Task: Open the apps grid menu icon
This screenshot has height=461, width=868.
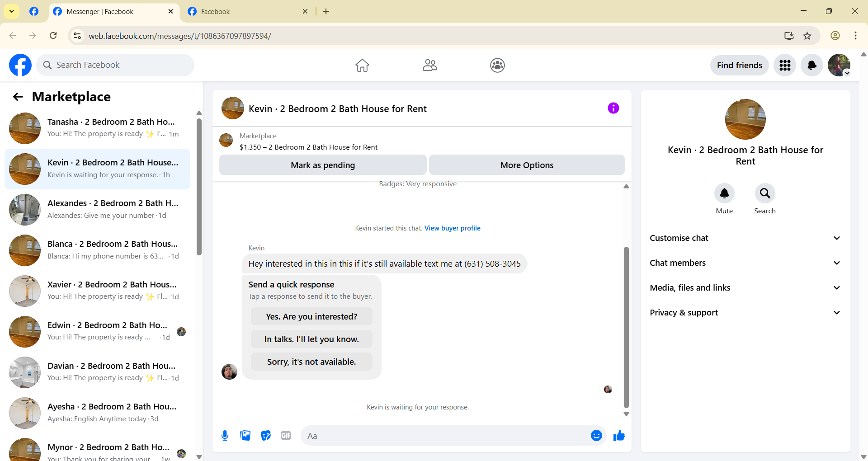Action: [785, 66]
